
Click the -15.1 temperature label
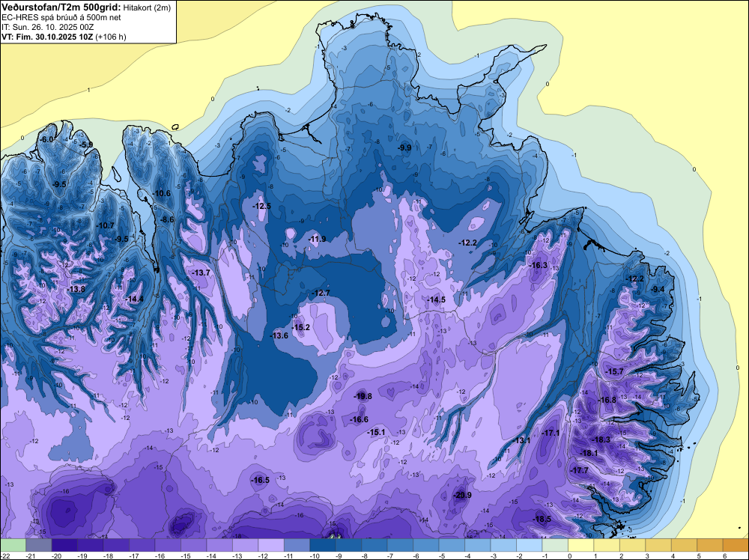point(376,432)
